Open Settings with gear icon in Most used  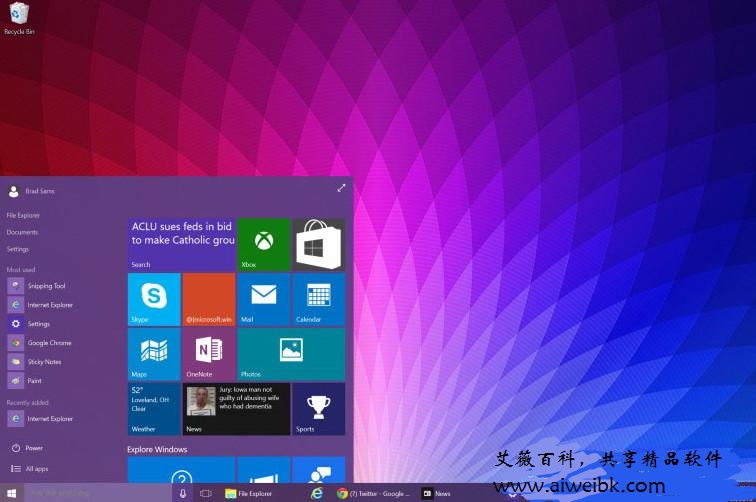pos(29,324)
